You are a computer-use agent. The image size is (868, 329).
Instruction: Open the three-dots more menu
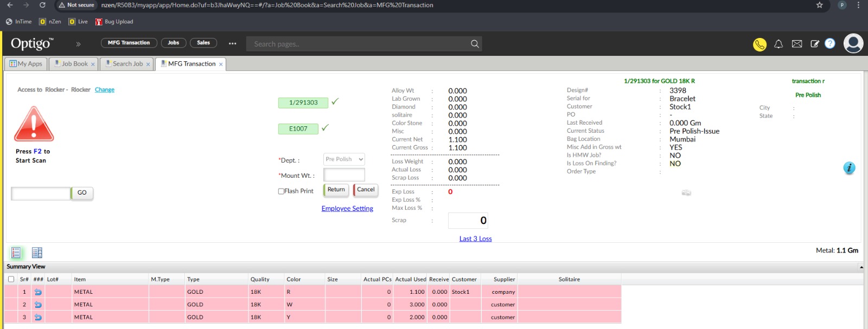[x=233, y=43]
